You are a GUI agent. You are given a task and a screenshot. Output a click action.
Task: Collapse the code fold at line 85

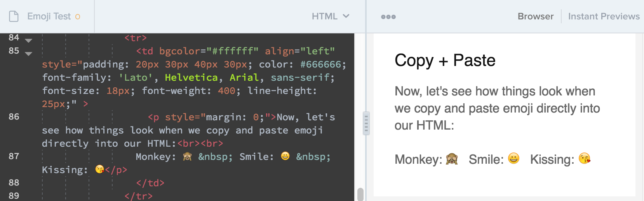point(28,53)
